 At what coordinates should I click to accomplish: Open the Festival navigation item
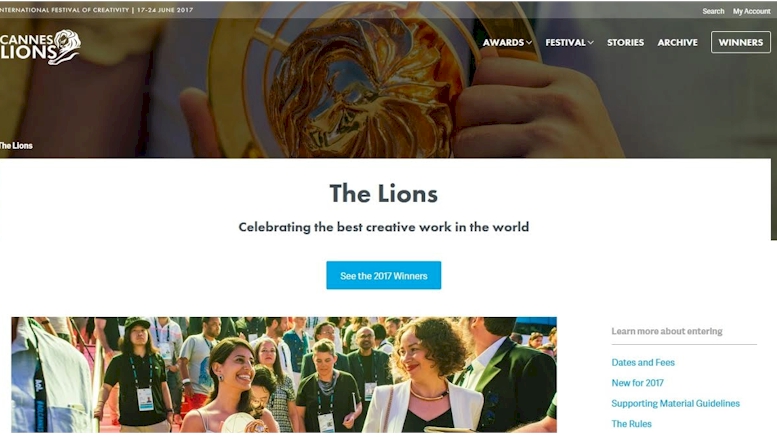(x=565, y=43)
